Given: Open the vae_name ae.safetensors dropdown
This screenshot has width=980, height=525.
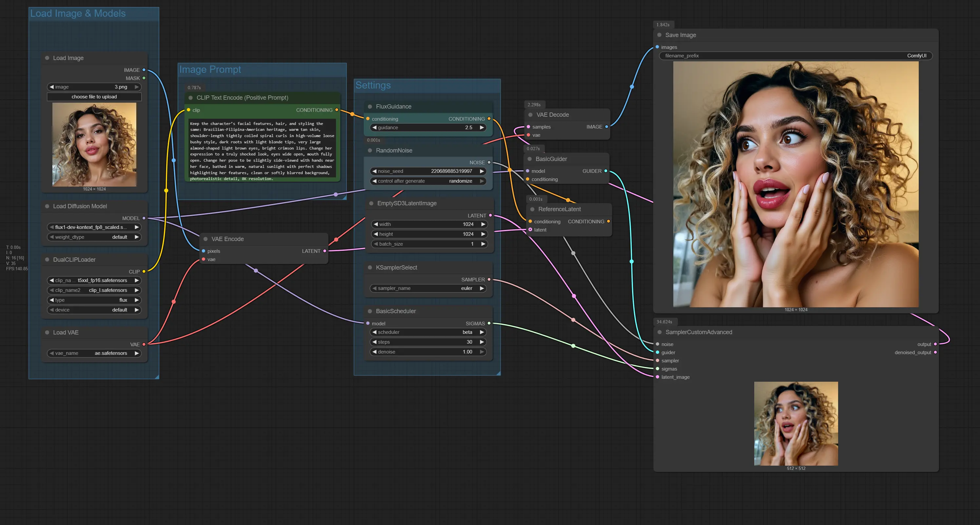Looking at the screenshot, I should pos(94,353).
